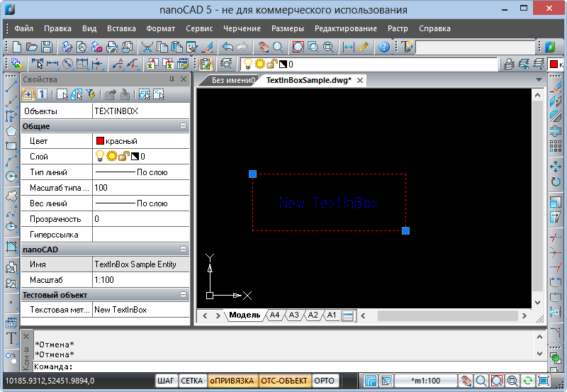
Task: Click the red color control in top-right toolbar
Action: click(x=556, y=65)
